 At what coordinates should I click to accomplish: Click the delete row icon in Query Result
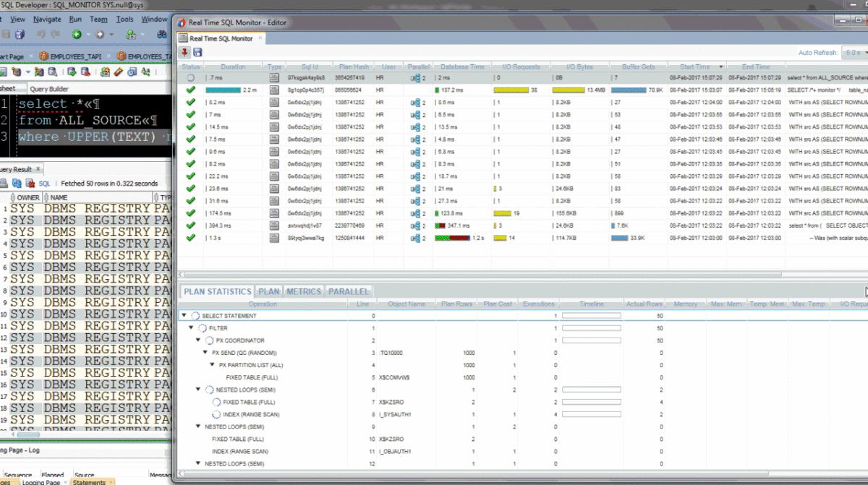[x=30, y=184]
